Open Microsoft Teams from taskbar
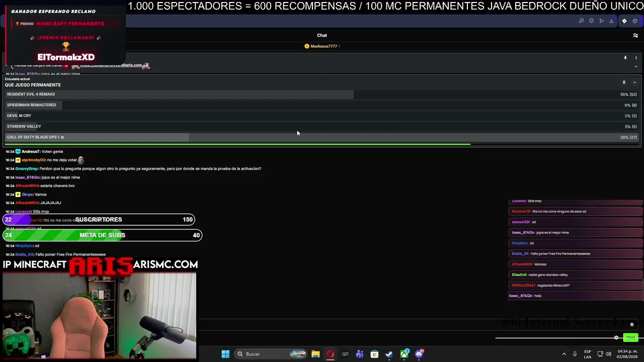This screenshot has height=362, width=644. (360, 354)
